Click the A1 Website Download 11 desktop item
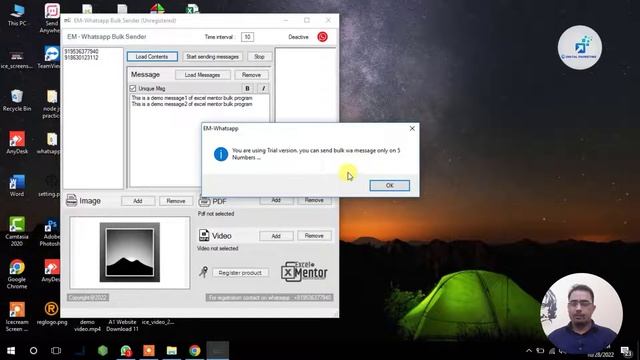This screenshot has width=640, height=360. [122, 325]
